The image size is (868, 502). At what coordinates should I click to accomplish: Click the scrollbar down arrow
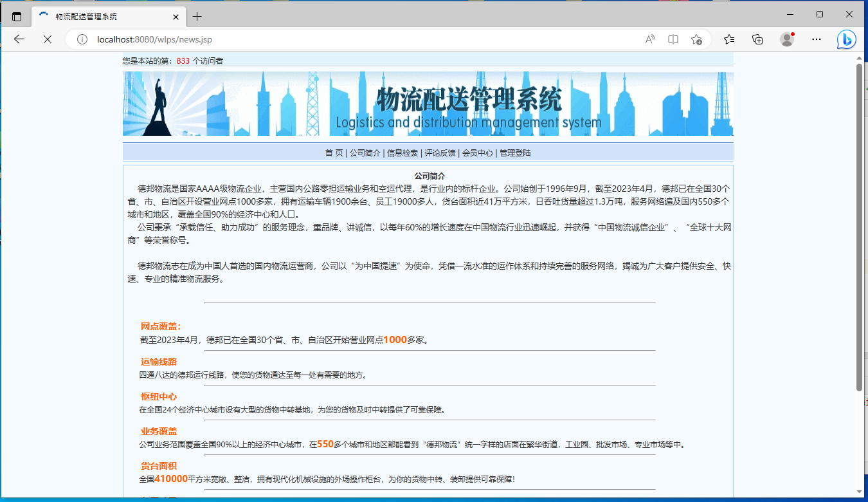(x=859, y=492)
